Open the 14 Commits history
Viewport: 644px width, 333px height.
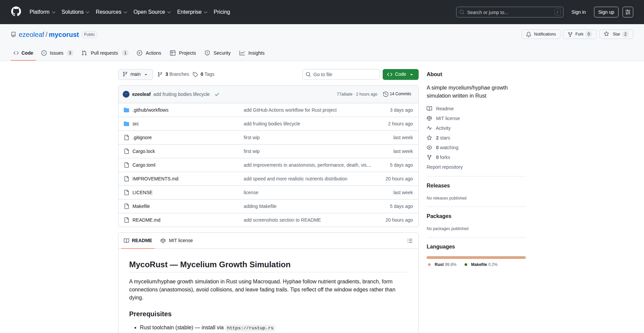(397, 94)
